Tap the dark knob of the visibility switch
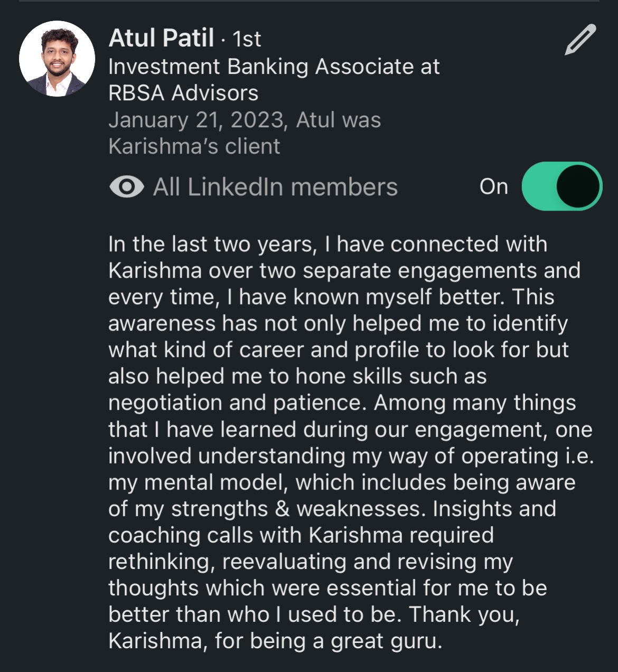Screen dimensions: 618x672 (578, 186)
